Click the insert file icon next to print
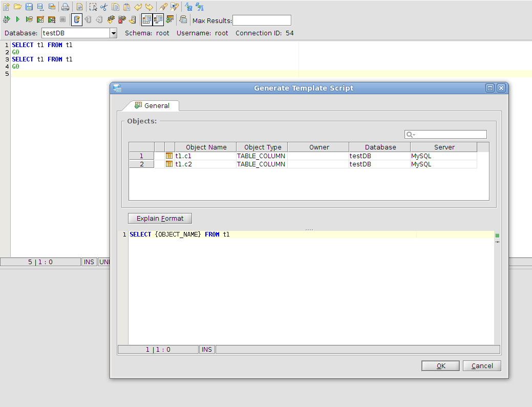The image size is (532, 407). coord(79,7)
